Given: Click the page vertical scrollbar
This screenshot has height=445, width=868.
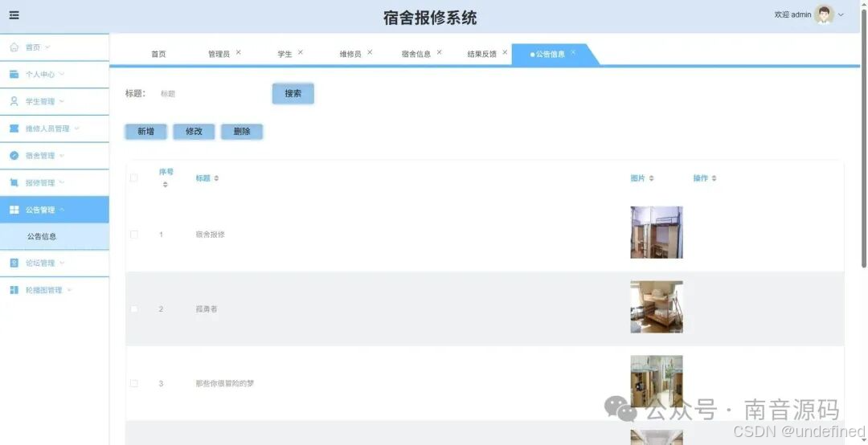Looking at the screenshot, I should pyautogui.click(x=863, y=138).
